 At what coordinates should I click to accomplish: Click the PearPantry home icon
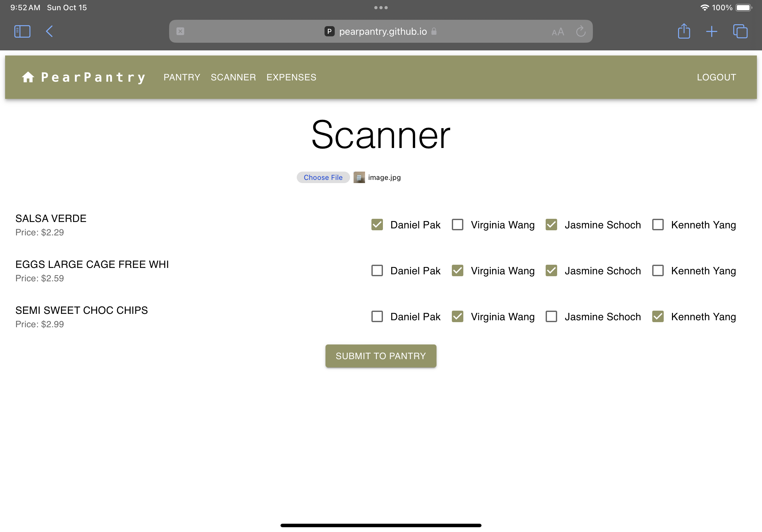28,77
